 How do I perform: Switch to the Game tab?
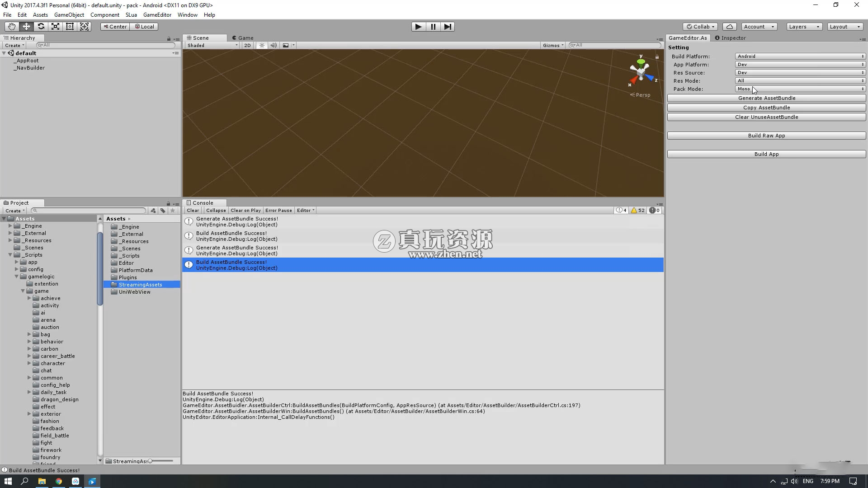click(x=243, y=38)
